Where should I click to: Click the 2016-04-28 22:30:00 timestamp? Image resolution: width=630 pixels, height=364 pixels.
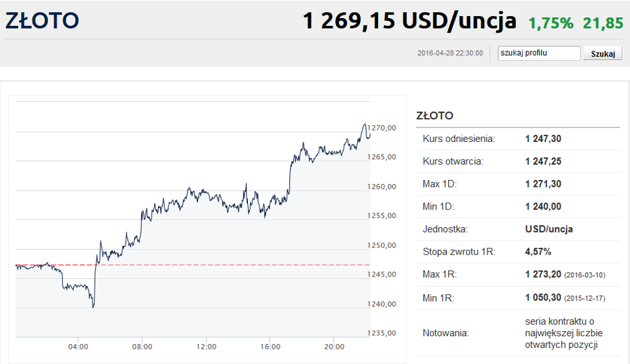click(x=450, y=53)
